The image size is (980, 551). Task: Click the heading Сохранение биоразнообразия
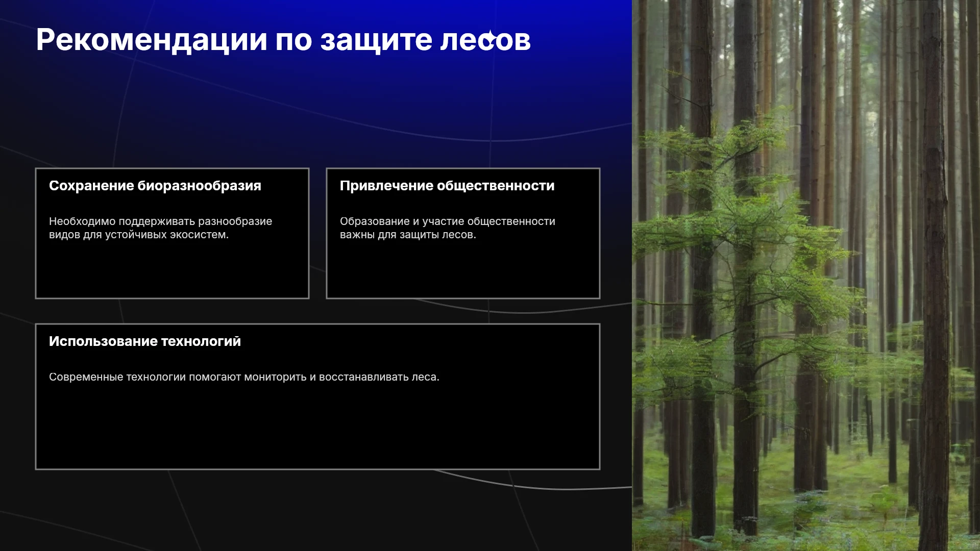[155, 186]
